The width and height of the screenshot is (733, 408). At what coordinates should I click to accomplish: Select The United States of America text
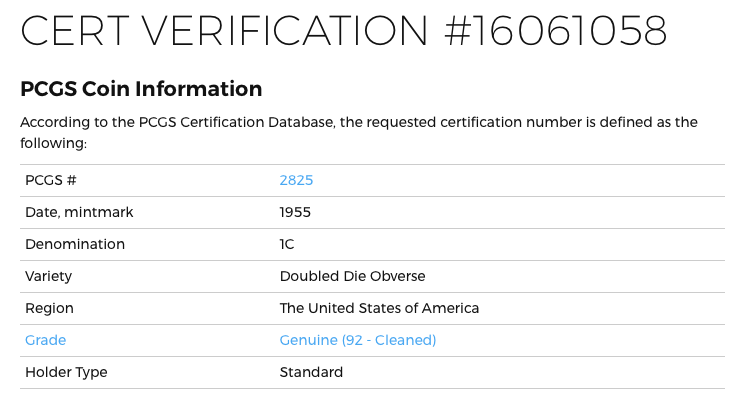[x=379, y=308]
